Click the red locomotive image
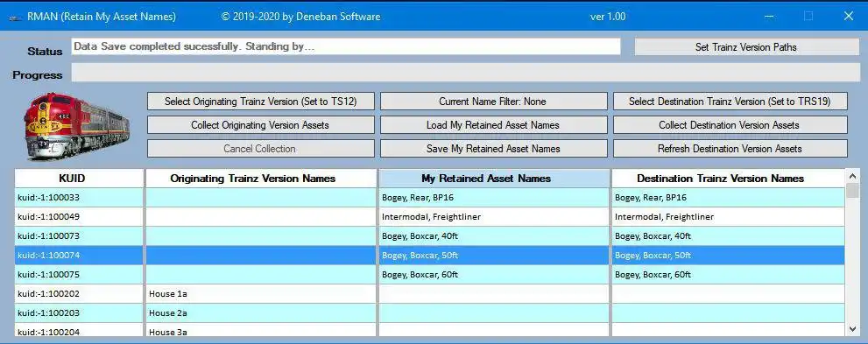This screenshot has height=344, width=868. tap(76, 127)
